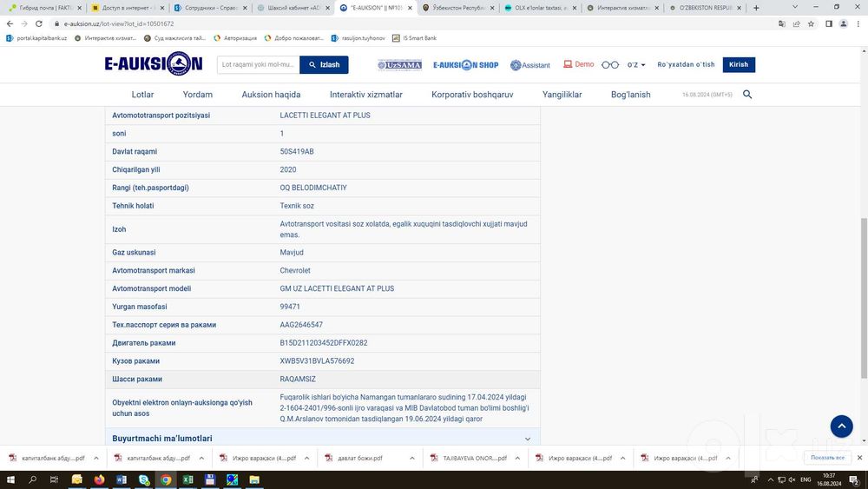Switch to OLX e'lonlar taxtasi tab
Viewport: 868px width, 489px height.
point(540,8)
